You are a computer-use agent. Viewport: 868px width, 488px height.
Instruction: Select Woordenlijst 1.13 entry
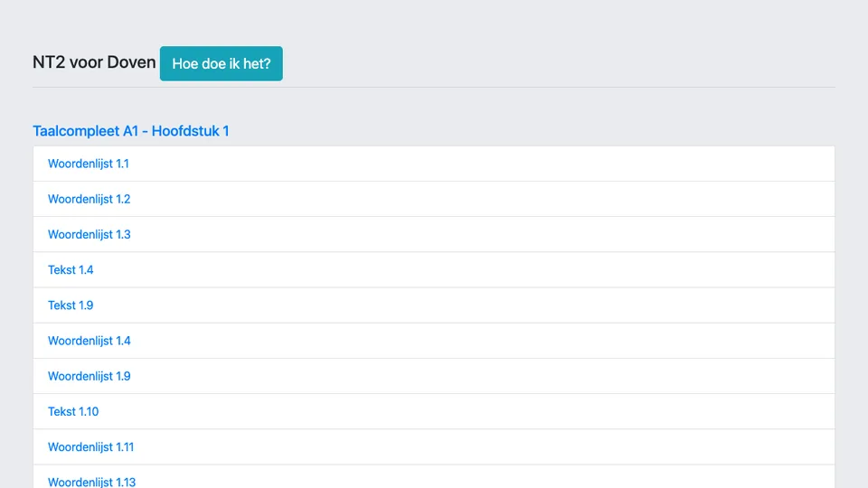[91, 482]
